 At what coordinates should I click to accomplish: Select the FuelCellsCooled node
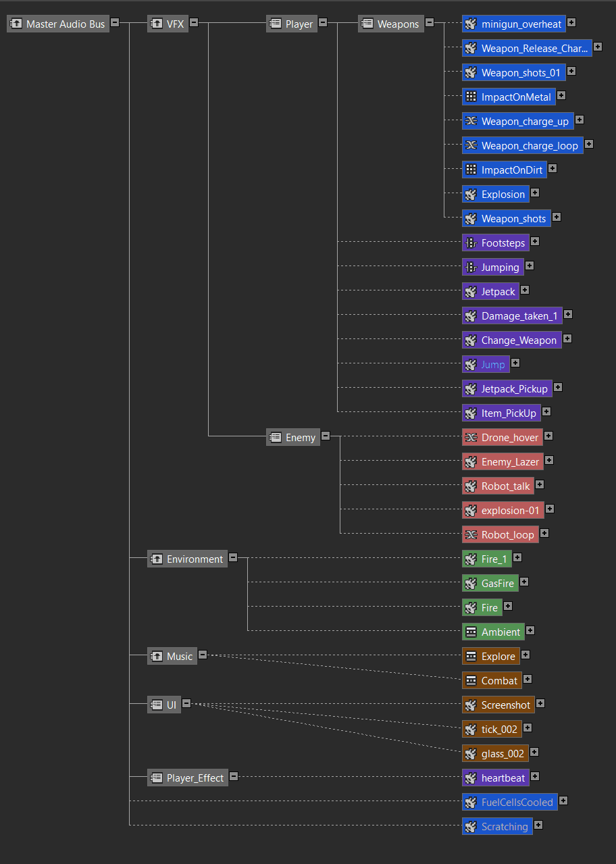coord(517,803)
